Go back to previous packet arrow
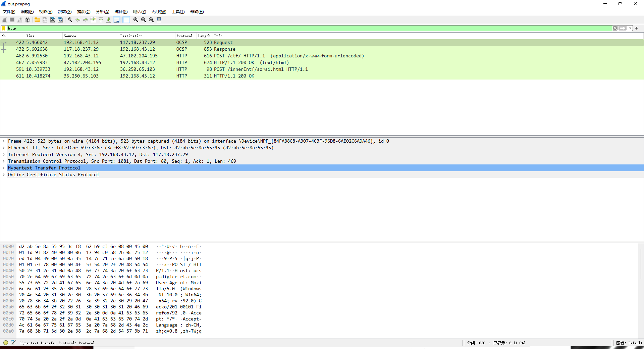644x349 pixels. pyautogui.click(x=78, y=20)
